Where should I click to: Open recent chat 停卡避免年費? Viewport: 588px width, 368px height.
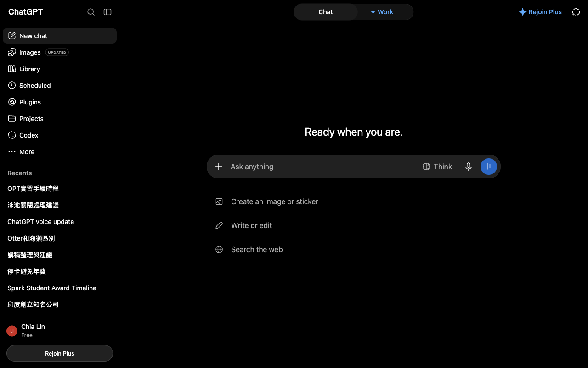[x=60, y=271]
